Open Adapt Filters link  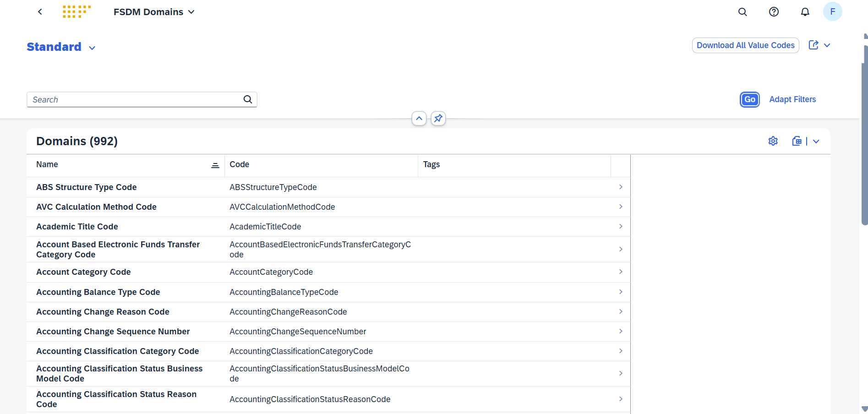(792, 99)
